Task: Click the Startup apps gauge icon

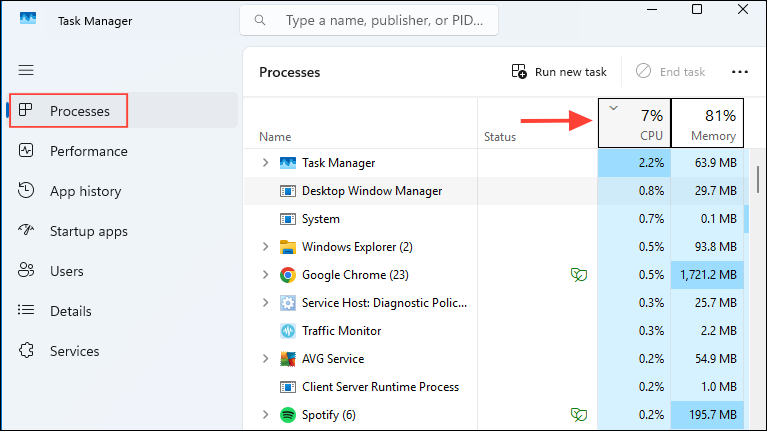Action: point(25,229)
